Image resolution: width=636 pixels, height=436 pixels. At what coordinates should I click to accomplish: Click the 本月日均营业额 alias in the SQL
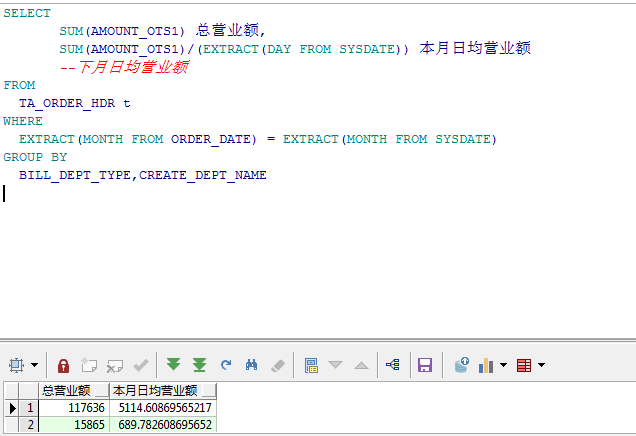pyautogui.click(x=475, y=48)
